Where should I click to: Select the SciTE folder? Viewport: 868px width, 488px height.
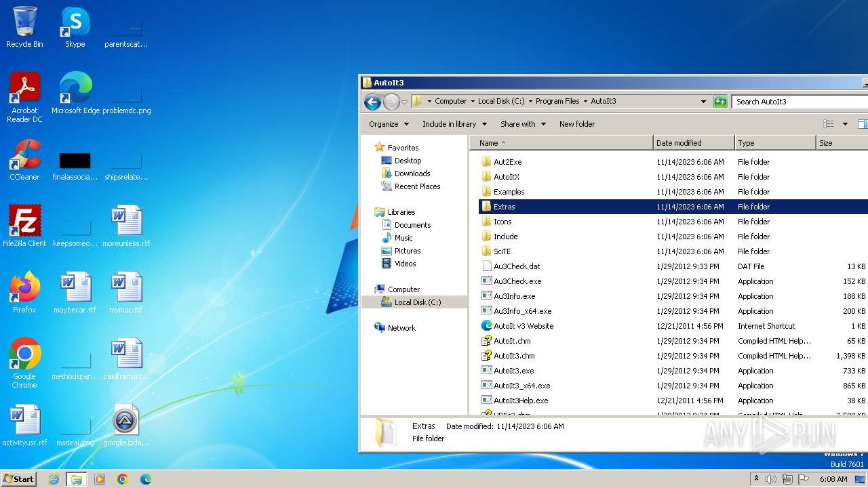[x=502, y=251]
